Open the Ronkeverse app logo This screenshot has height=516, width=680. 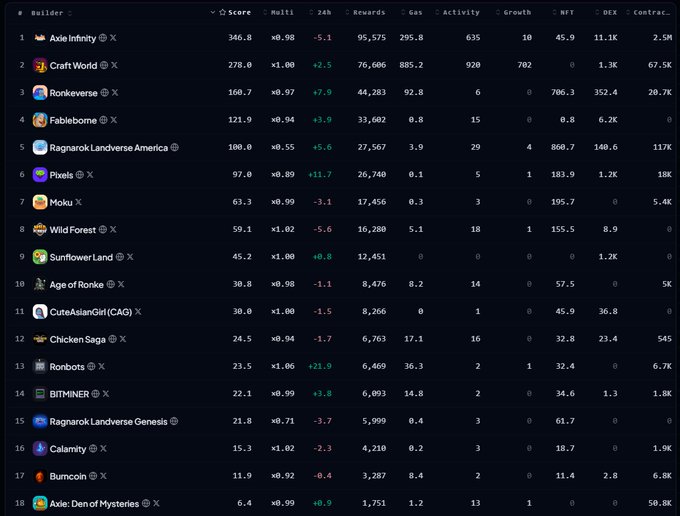pyautogui.click(x=40, y=93)
